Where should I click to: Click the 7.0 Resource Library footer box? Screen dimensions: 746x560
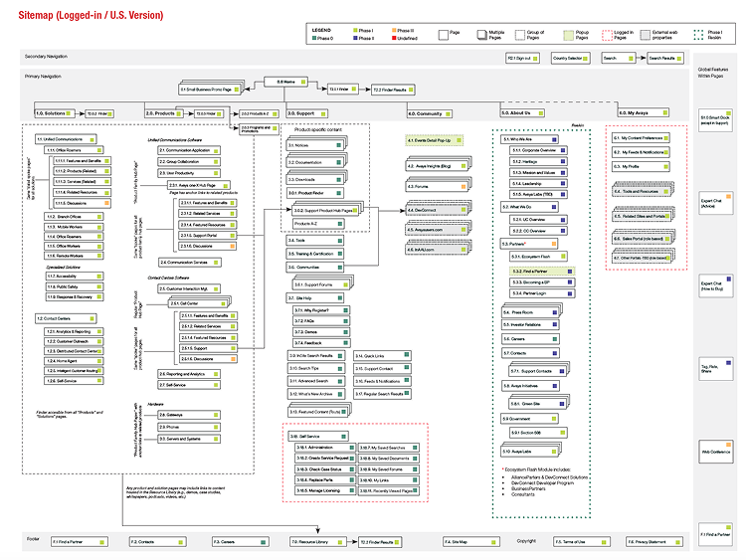pos(317,542)
